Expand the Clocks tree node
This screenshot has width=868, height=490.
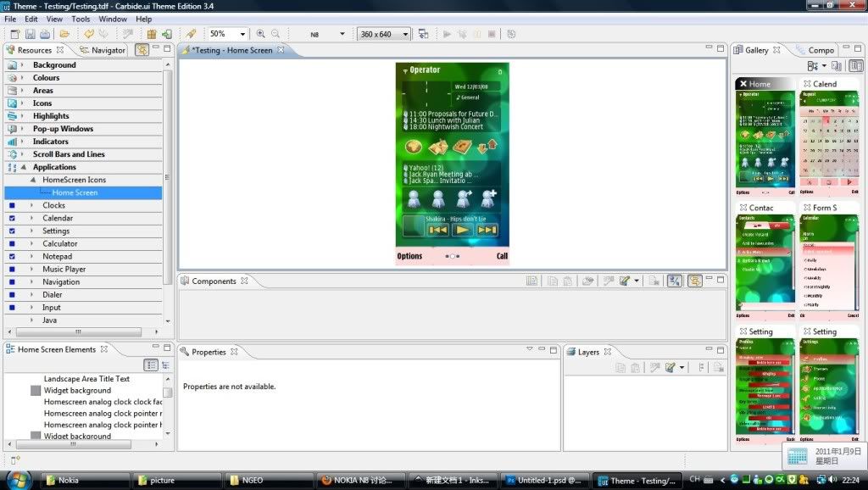tap(32, 205)
